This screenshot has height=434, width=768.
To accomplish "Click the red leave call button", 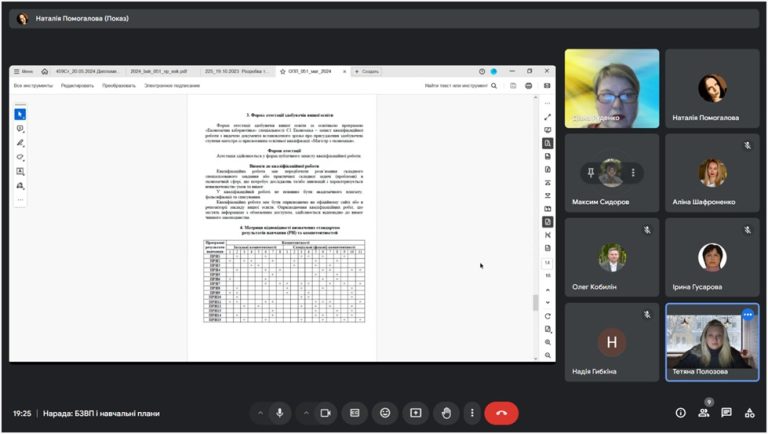I will click(502, 413).
